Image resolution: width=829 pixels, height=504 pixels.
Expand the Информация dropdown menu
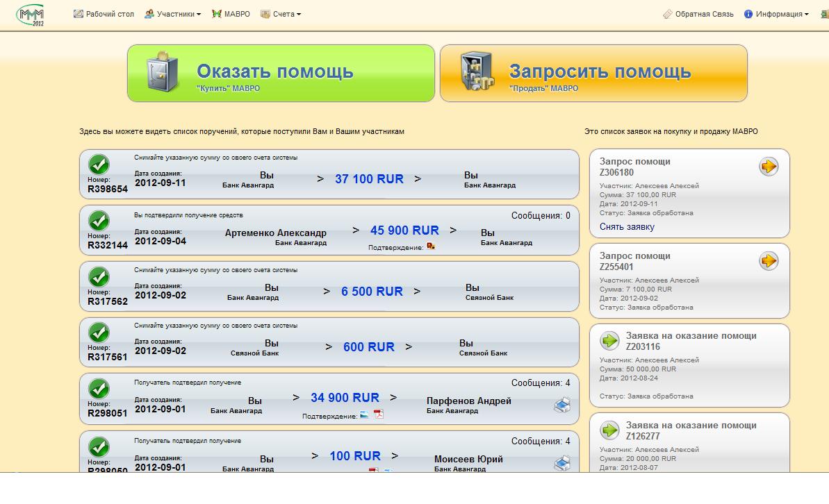pyautogui.click(x=776, y=15)
